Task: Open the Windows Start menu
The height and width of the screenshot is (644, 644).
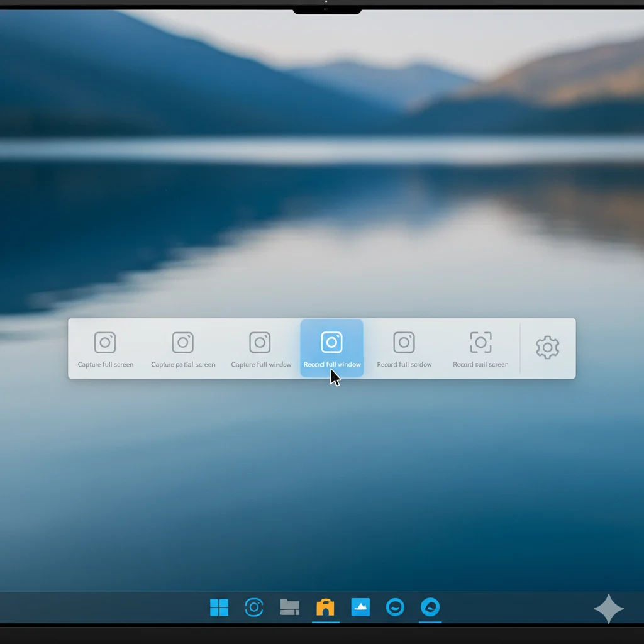Action: pyautogui.click(x=219, y=608)
